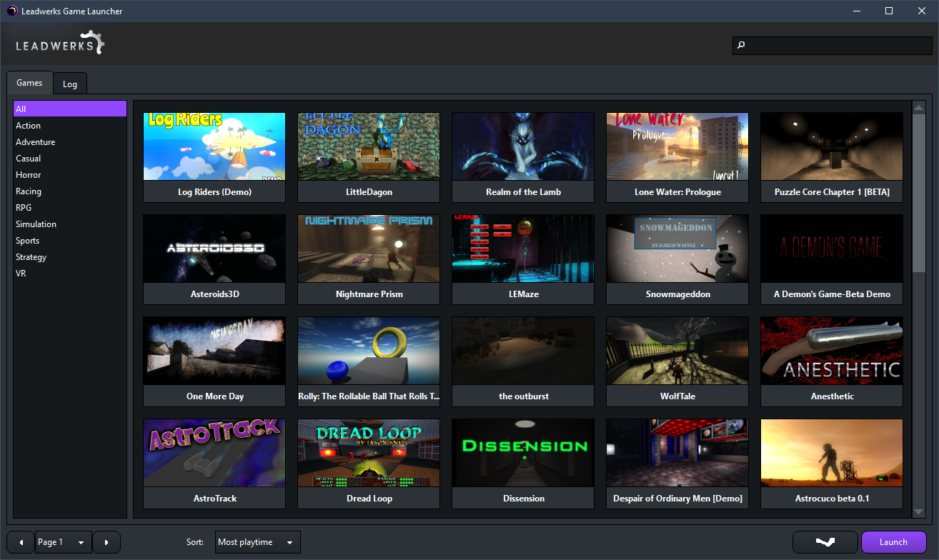Select the Dread Loop game thumbnail

coord(369,453)
